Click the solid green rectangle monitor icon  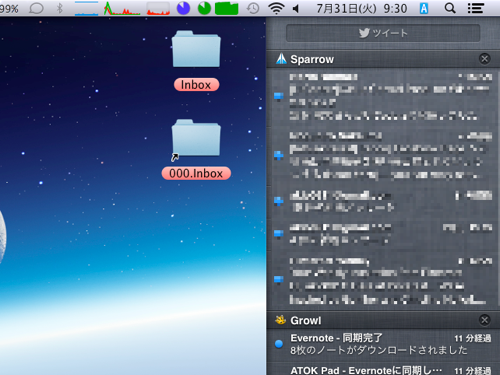[227, 8]
